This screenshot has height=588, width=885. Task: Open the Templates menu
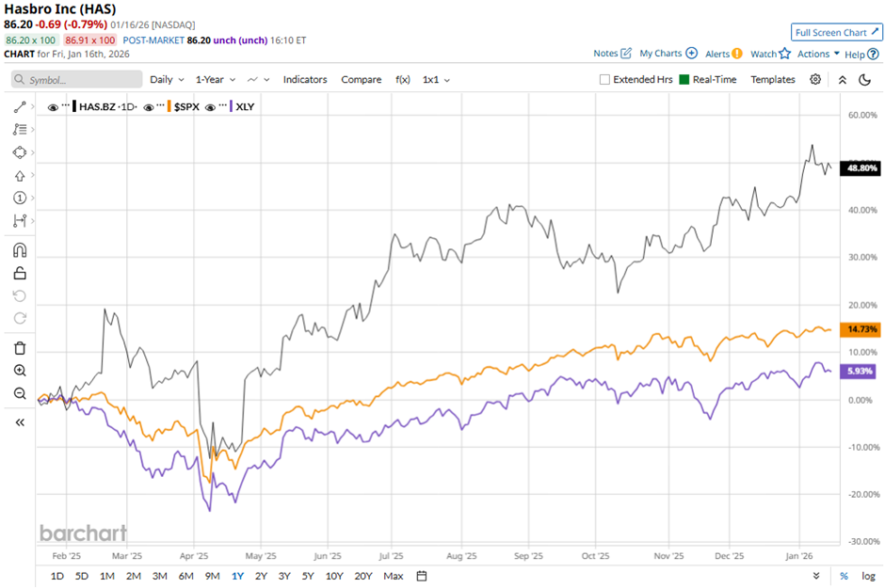click(x=773, y=79)
